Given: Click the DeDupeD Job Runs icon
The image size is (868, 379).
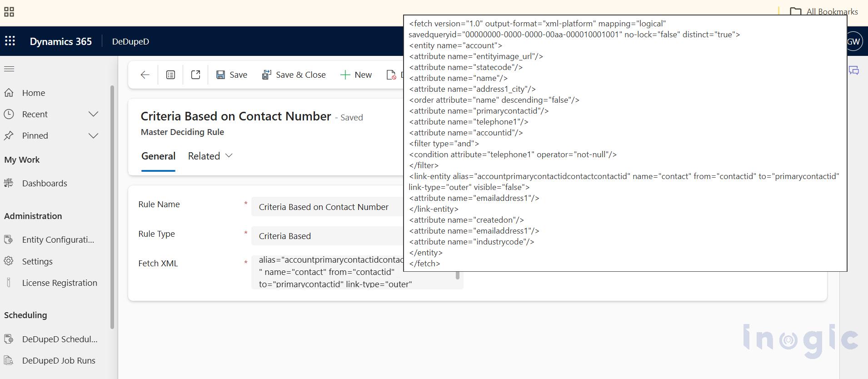Looking at the screenshot, I should [9, 360].
